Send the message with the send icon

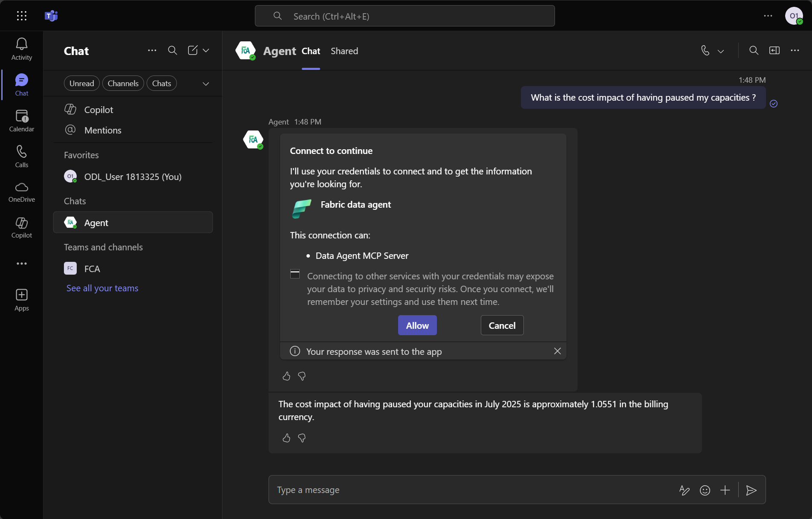tap(751, 490)
